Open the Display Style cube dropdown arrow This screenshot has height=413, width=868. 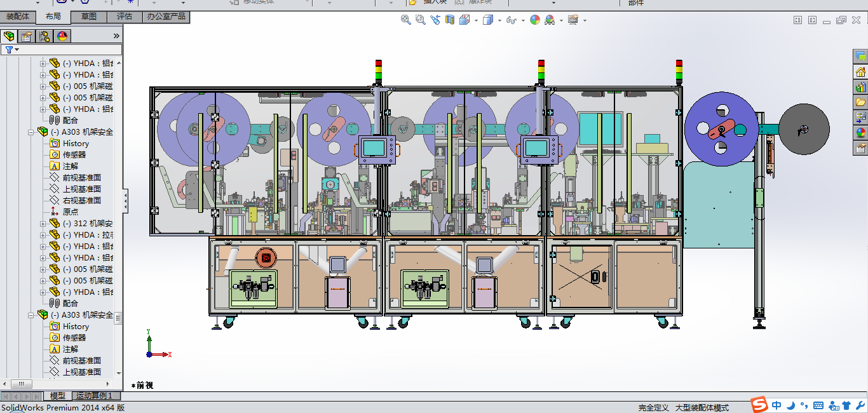499,20
